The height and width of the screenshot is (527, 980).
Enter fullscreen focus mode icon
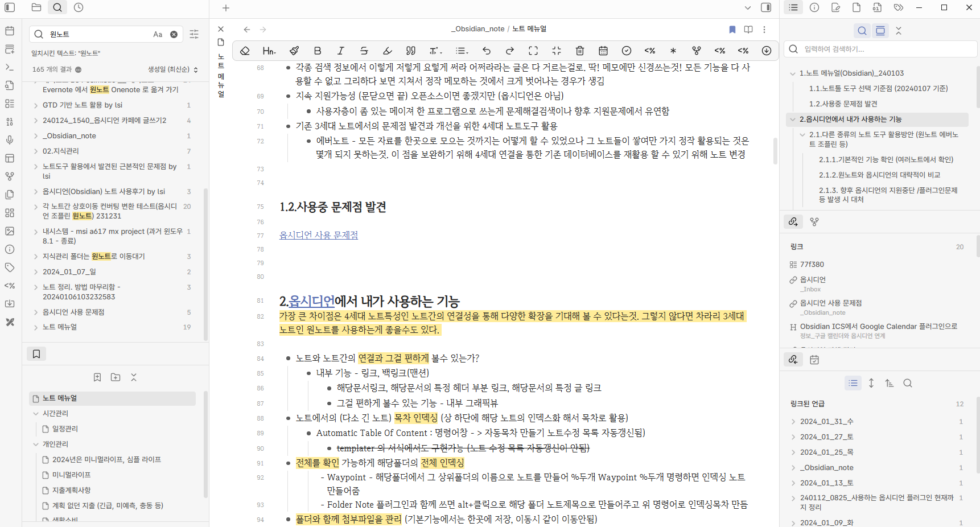tap(533, 51)
